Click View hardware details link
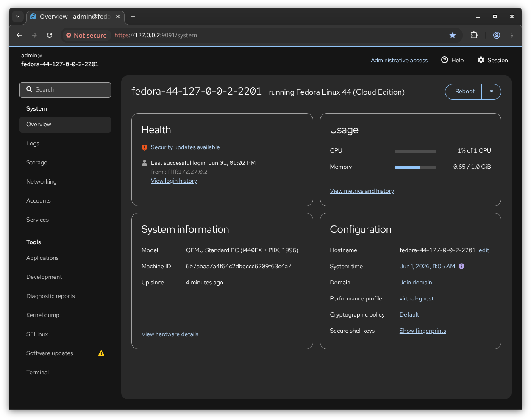 tap(170, 334)
